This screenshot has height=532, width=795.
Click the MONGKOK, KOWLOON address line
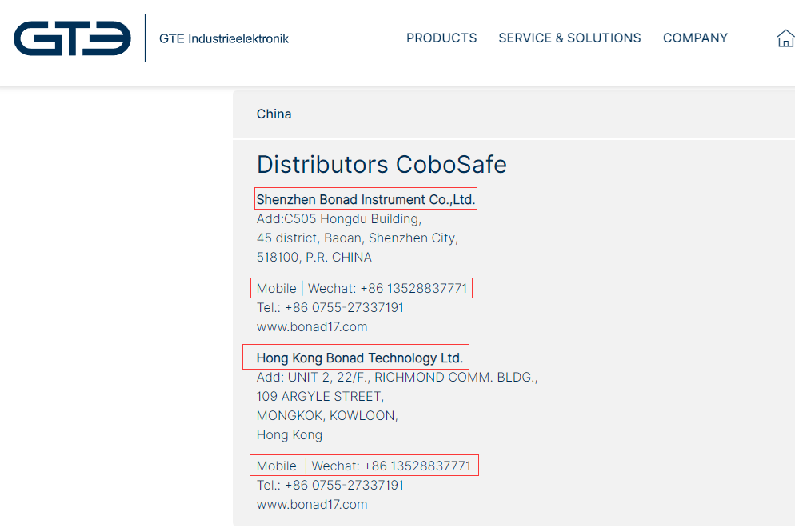pyautogui.click(x=327, y=416)
